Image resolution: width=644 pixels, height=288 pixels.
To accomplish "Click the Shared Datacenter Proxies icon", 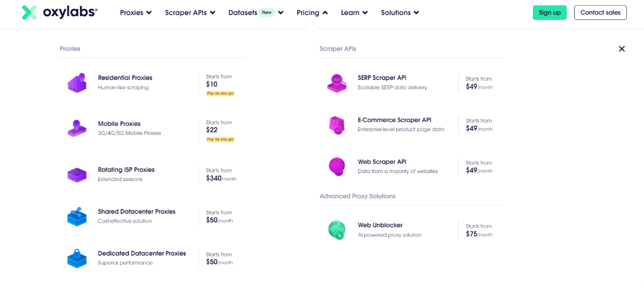I will pos(77,216).
